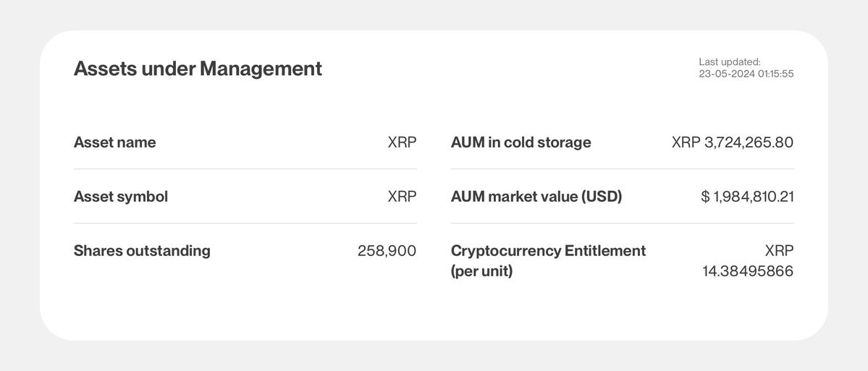This screenshot has width=868, height=371.
Task: Click the Shares outstanding label
Action: click(x=142, y=251)
